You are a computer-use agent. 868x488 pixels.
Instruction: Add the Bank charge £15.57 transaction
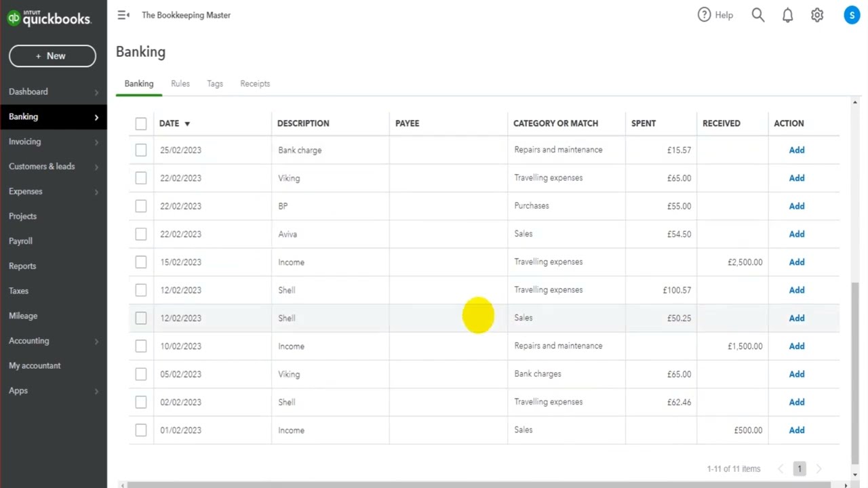pyautogui.click(x=797, y=150)
